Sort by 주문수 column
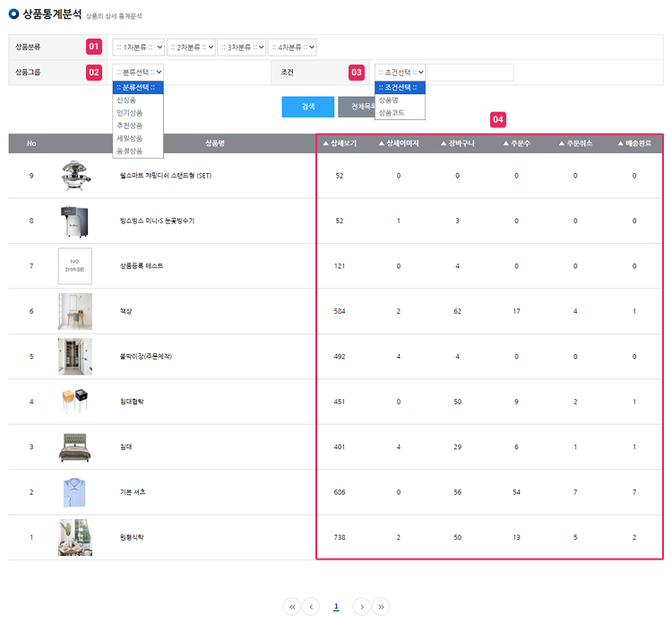The image size is (672, 624). point(516,143)
